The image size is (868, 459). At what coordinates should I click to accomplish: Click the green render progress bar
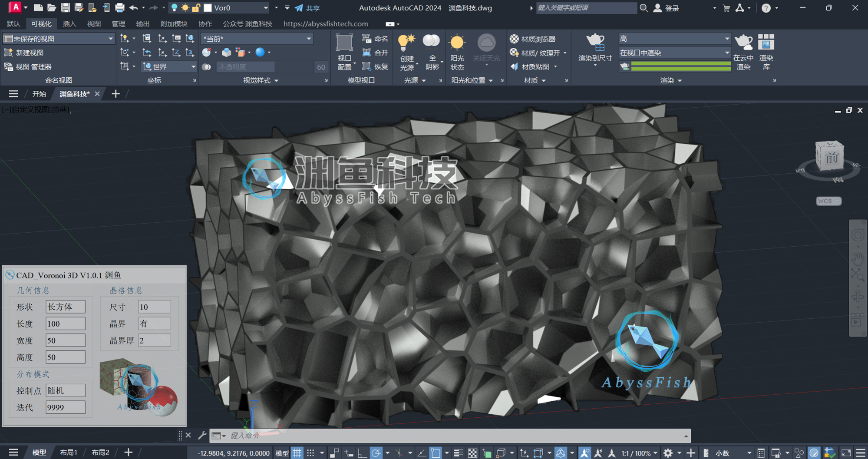pyautogui.click(x=681, y=66)
